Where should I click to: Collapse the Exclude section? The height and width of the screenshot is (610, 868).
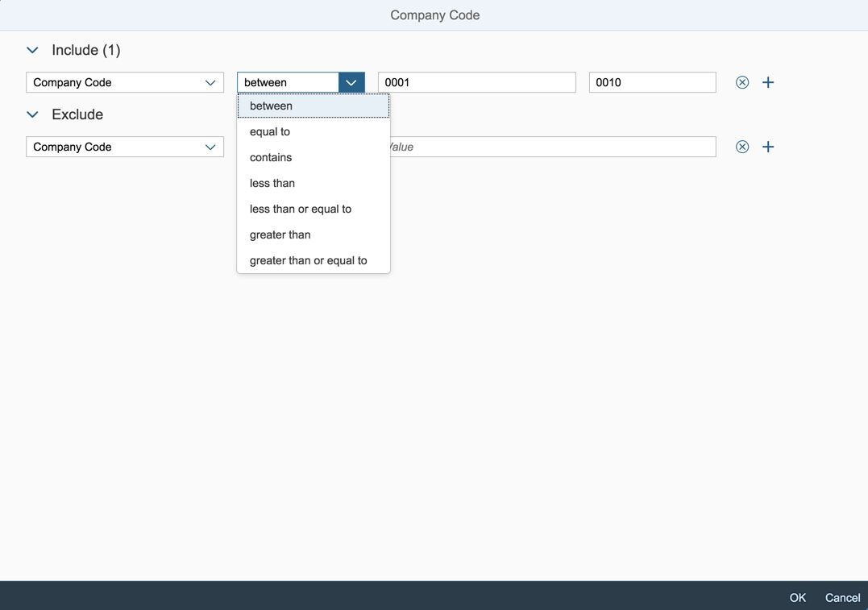click(x=32, y=114)
